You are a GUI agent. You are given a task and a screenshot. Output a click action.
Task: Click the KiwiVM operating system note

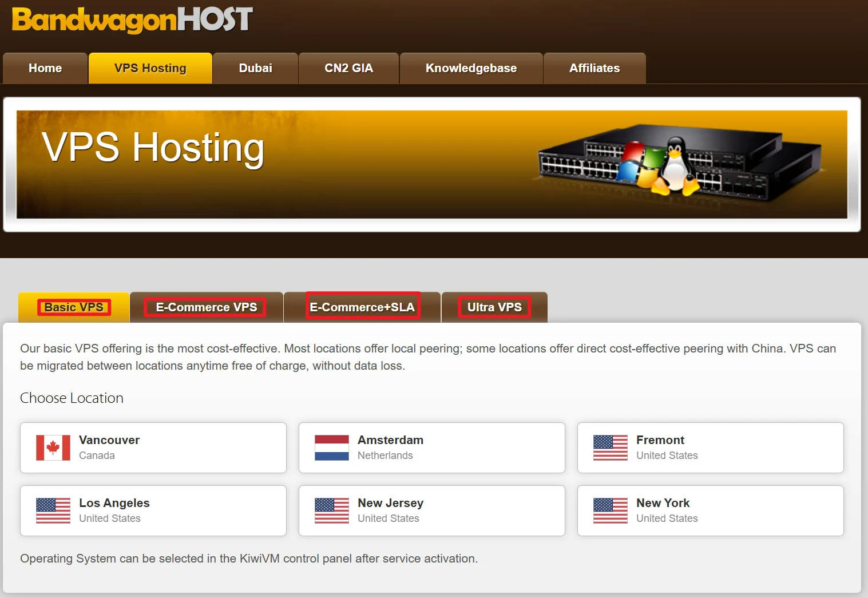tap(249, 559)
